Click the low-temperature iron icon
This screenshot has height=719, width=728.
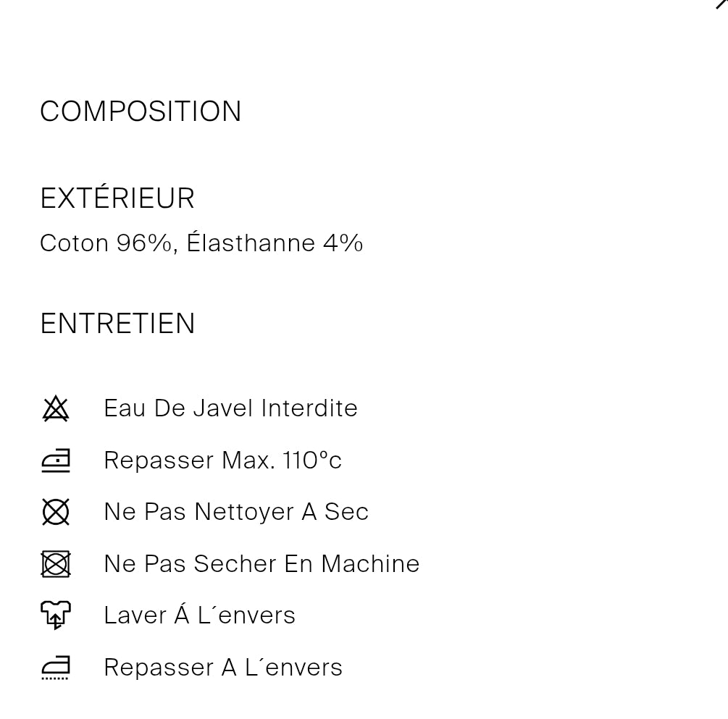tap(56, 461)
